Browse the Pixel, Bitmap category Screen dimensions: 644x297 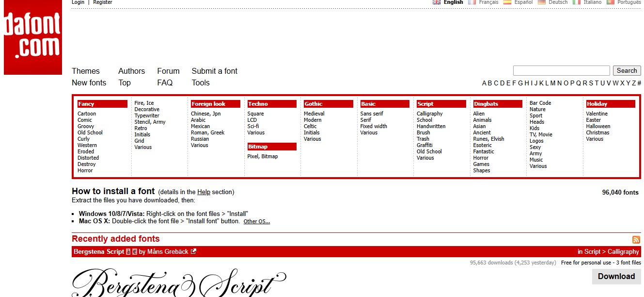263,156
